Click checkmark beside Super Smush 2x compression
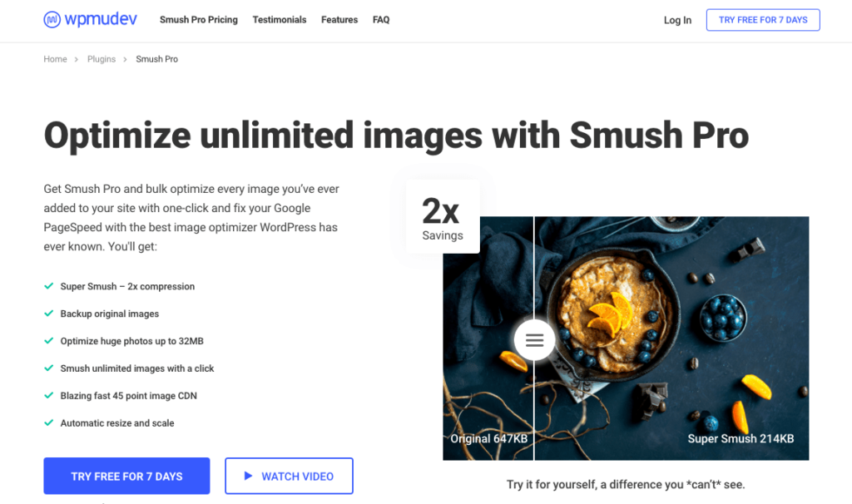Viewport: 852px width, 504px height. 49,285
